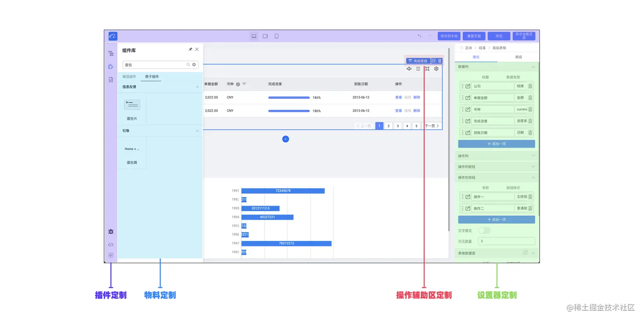The width and height of the screenshot is (644, 321).
Task: Collapse the 信息反馈 category
Action: click(197, 87)
